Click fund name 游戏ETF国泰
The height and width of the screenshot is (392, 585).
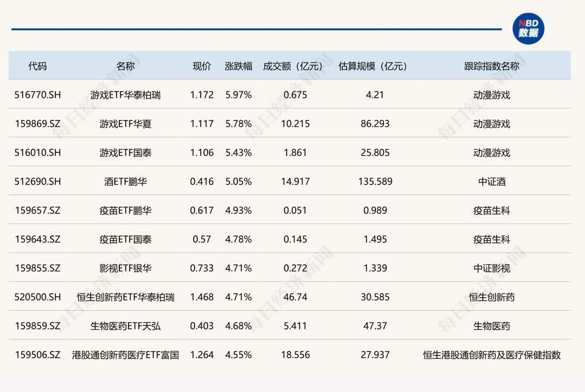[125, 153]
